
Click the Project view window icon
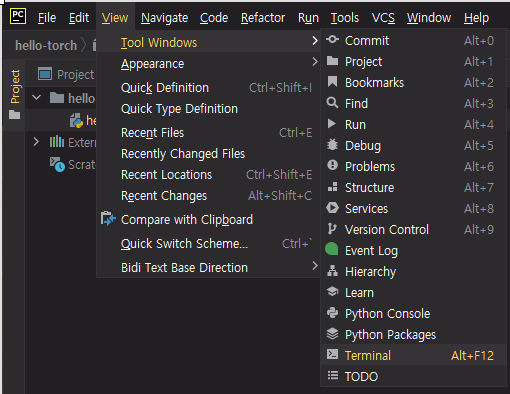pyautogui.click(x=45, y=74)
